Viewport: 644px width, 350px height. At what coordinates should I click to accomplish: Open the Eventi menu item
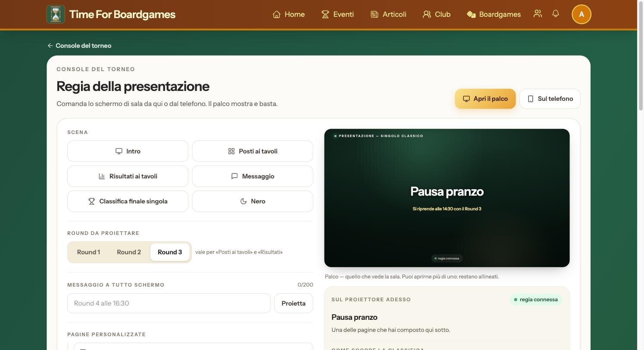[338, 14]
